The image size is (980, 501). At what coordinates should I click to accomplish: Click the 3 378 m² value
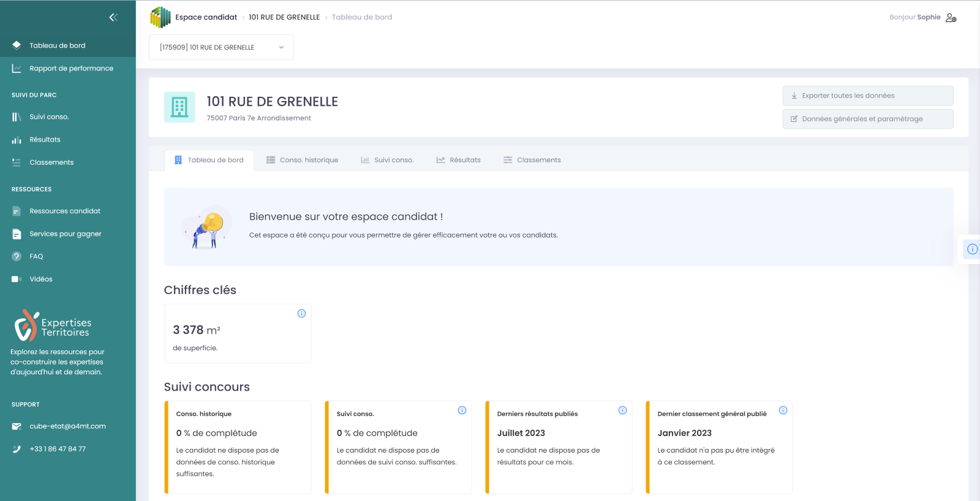tap(196, 330)
